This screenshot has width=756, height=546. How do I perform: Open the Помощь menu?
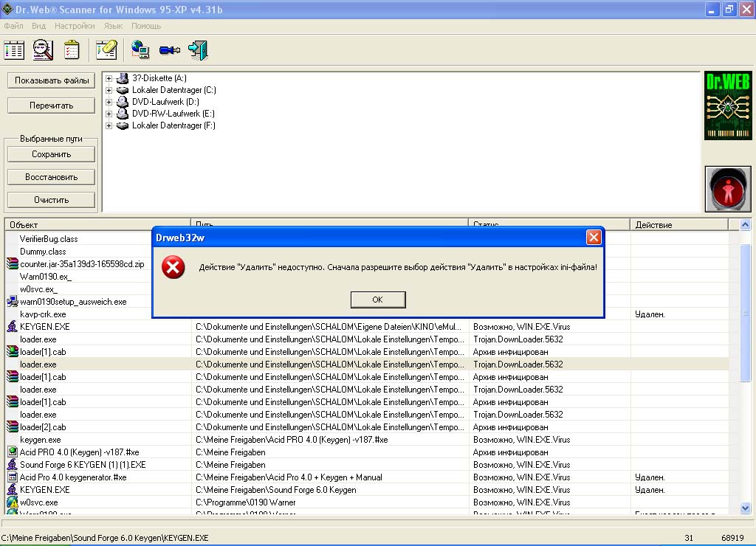coord(146,26)
